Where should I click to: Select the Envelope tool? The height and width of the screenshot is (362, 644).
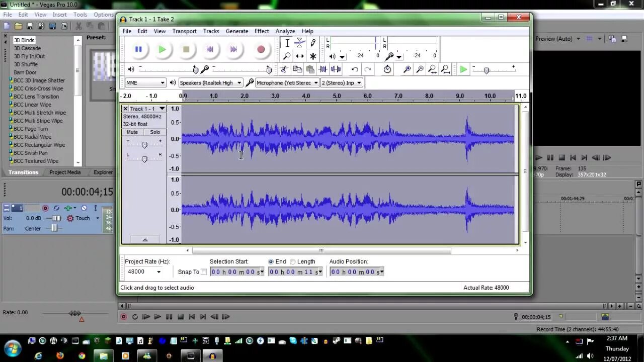tap(300, 43)
